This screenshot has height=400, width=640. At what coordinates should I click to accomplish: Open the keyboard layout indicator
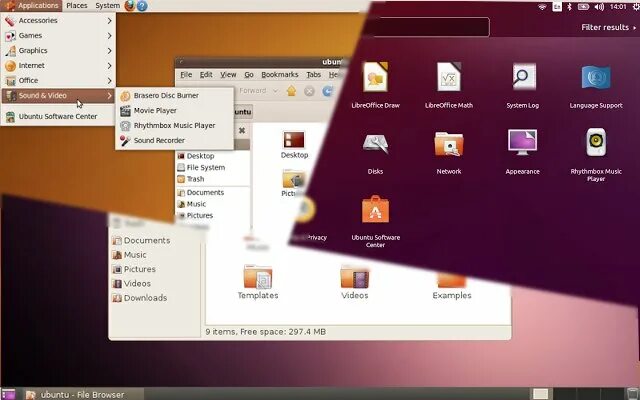557,7
